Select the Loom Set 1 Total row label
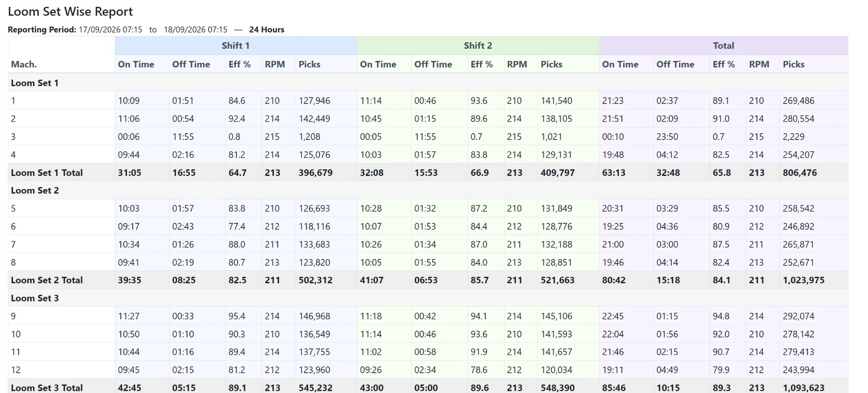 coord(47,173)
